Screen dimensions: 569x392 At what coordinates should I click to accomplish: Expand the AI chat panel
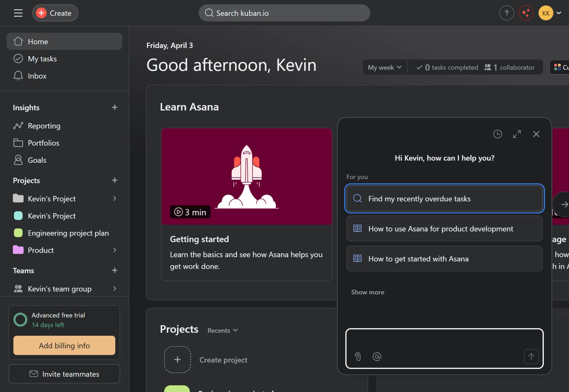click(x=517, y=134)
